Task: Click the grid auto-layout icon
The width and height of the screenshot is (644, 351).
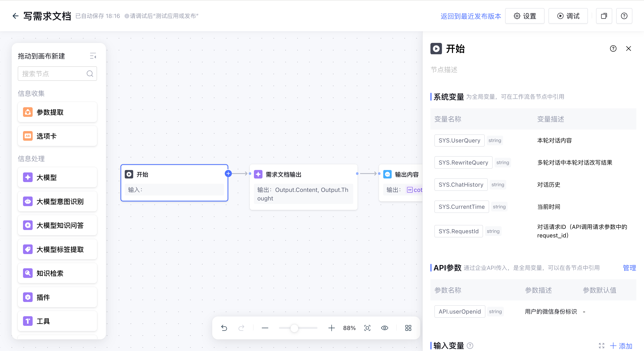Action: click(408, 328)
